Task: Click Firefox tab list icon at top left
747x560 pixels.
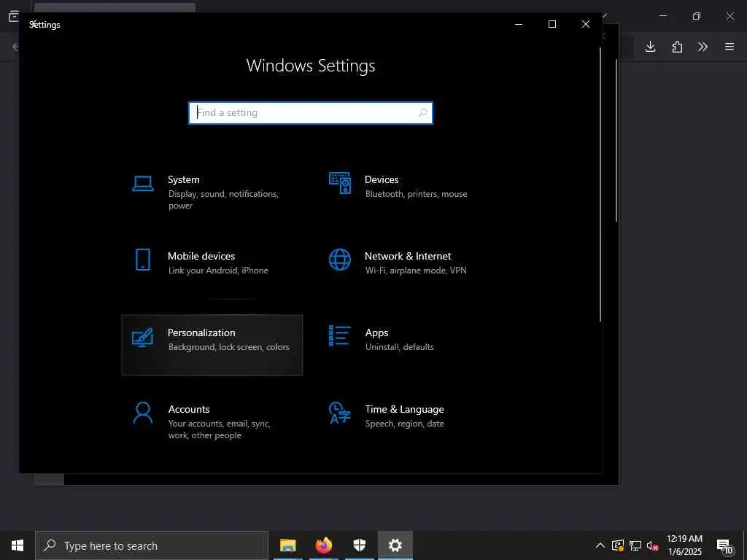Action: coord(14,16)
